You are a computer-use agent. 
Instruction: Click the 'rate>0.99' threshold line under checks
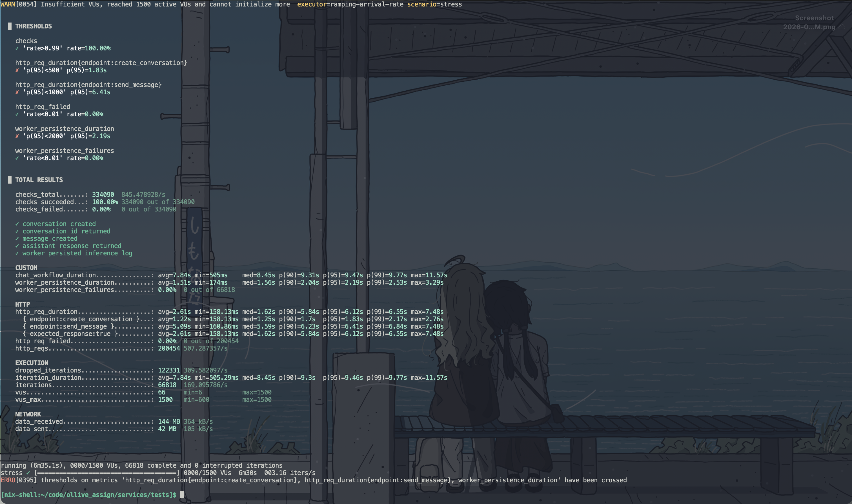(63, 48)
